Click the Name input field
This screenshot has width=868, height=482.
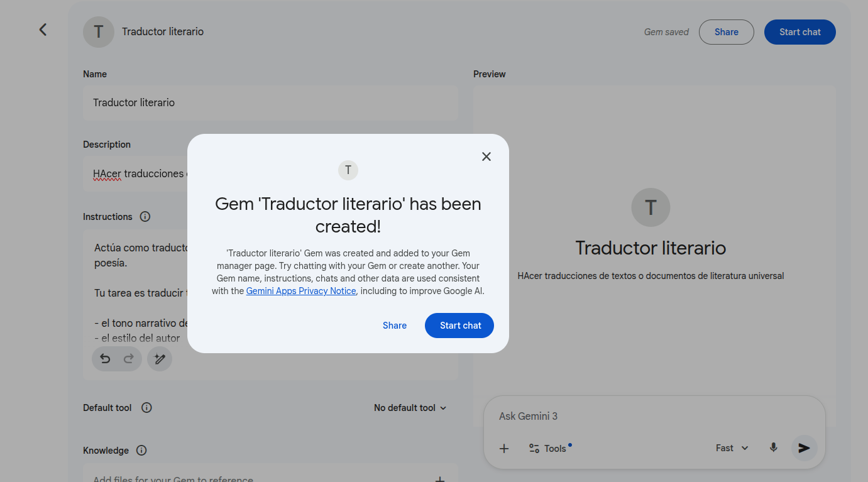[270, 102]
